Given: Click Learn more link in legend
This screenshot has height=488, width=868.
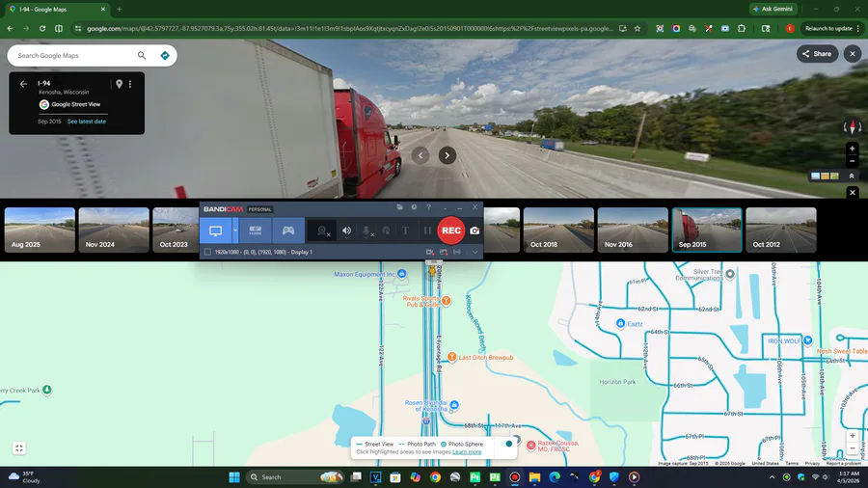Looking at the screenshot, I should click(467, 452).
